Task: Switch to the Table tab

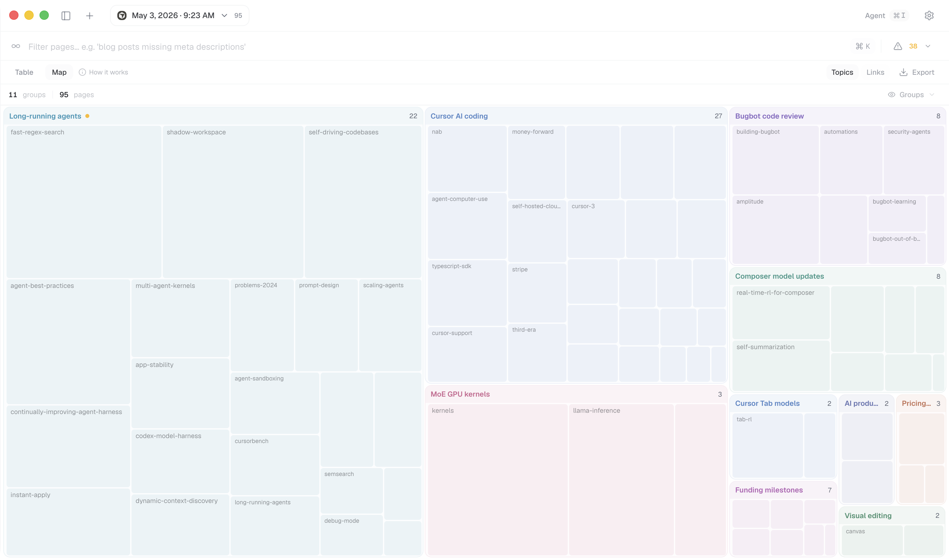Action: coord(24,72)
